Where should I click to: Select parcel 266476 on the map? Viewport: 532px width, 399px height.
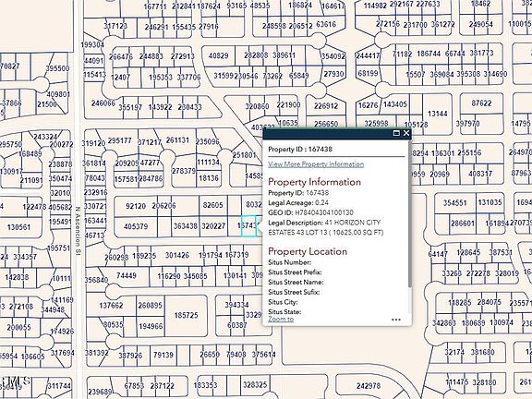(121, 56)
